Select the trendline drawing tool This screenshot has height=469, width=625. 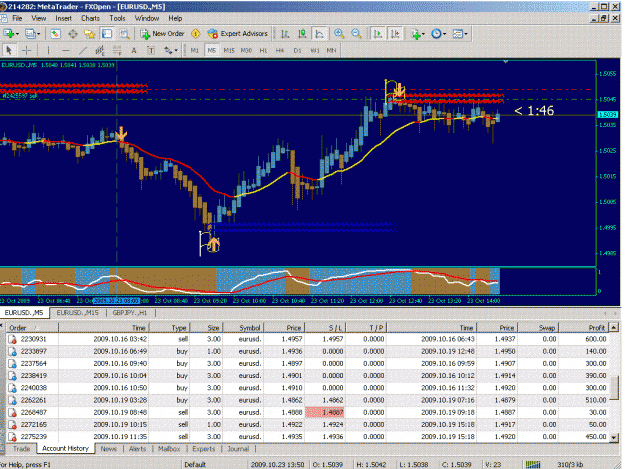point(83,50)
